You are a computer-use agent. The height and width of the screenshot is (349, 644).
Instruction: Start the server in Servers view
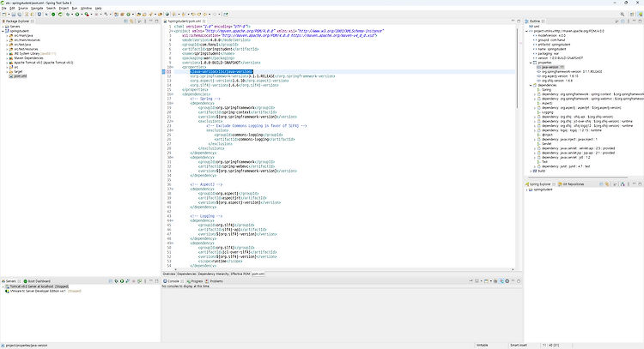(x=122, y=281)
